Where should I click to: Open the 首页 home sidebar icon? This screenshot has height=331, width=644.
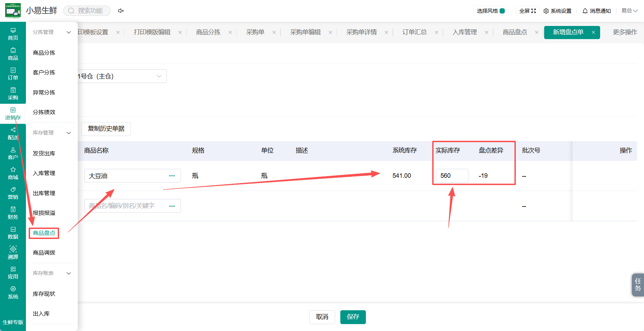click(13, 34)
